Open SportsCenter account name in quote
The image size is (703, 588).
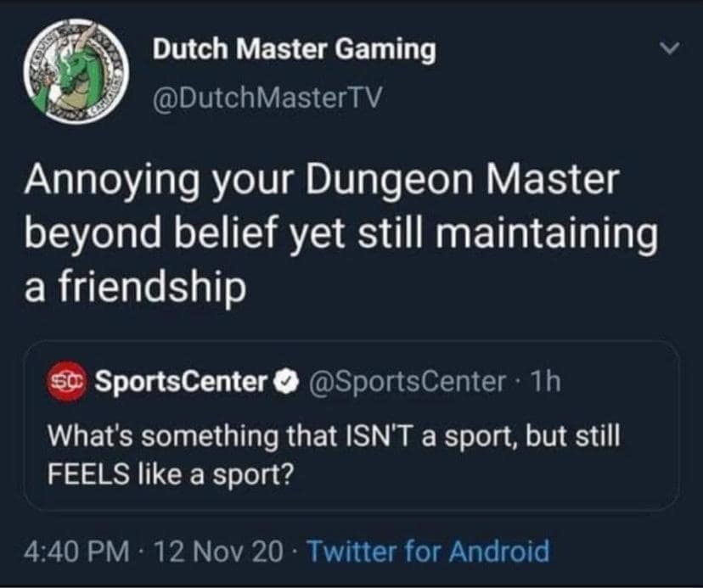click(181, 381)
